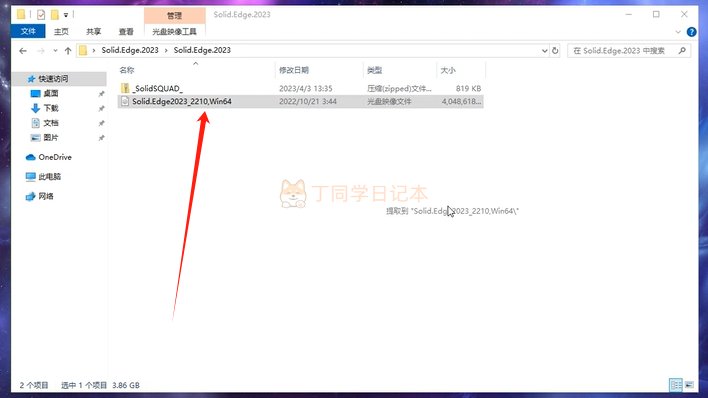The height and width of the screenshot is (398, 708).
Task: Click the _SolidSQUAD_ zip folder icon
Action: 125,88
